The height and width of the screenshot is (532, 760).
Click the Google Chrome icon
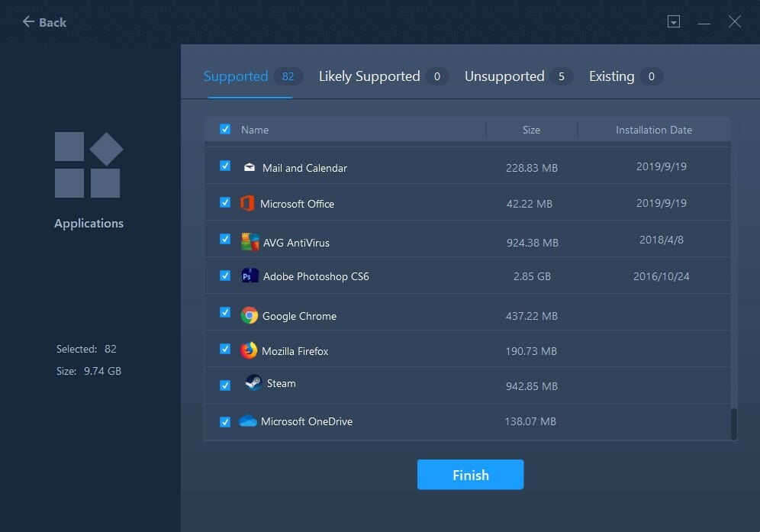(249, 315)
